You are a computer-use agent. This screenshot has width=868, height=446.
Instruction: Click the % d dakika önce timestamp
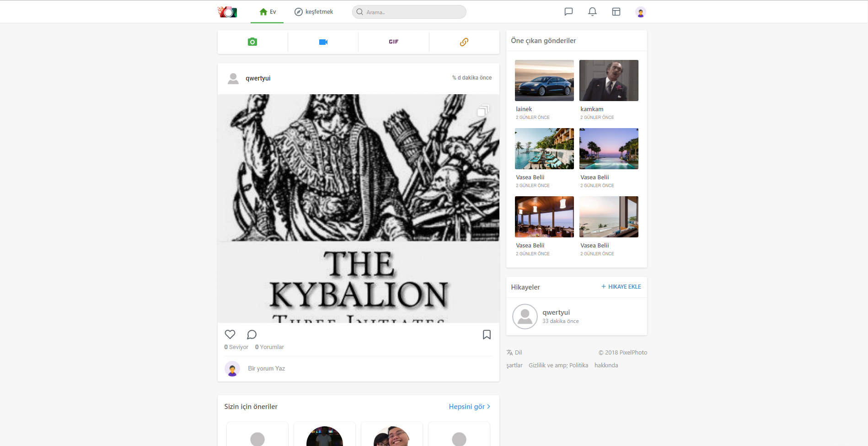(x=472, y=78)
